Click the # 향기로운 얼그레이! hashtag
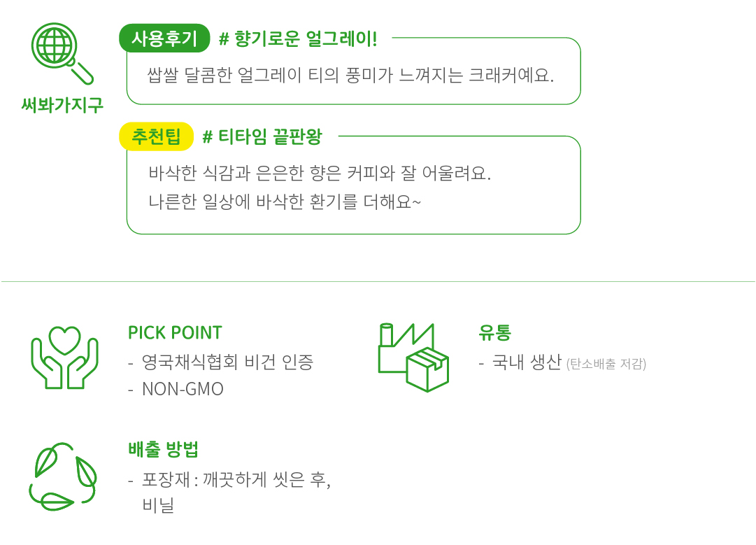 (x=298, y=39)
